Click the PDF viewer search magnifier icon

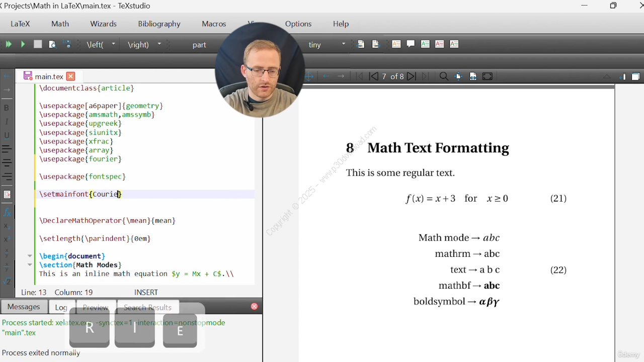click(443, 76)
